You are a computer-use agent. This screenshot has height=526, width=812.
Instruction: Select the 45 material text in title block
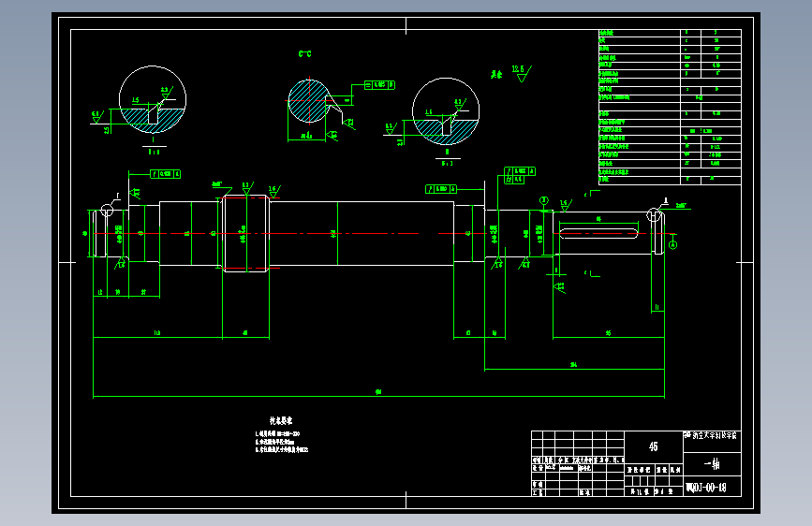pyautogui.click(x=654, y=446)
